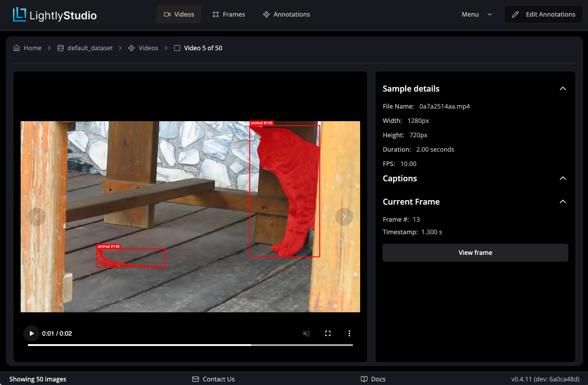This screenshot has height=385, width=588.
Task: Click the video progress bar
Action: pos(190,345)
